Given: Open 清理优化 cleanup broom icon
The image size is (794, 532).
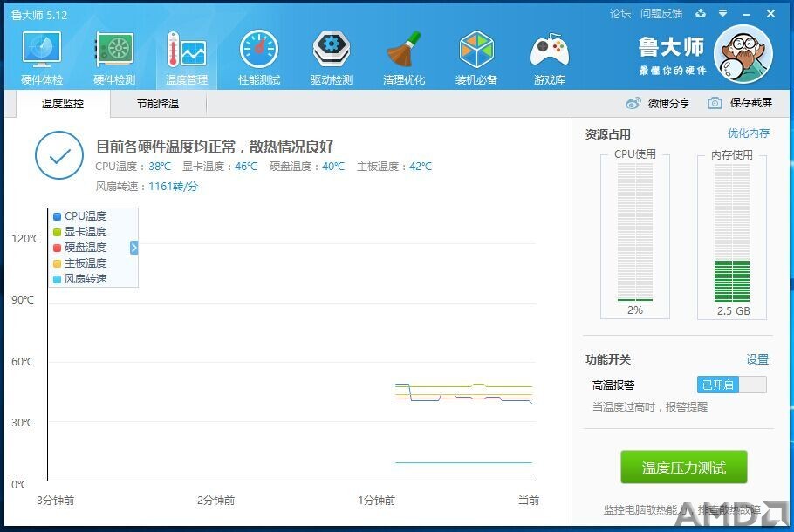Looking at the screenshot, I should [x=404, y=50].
